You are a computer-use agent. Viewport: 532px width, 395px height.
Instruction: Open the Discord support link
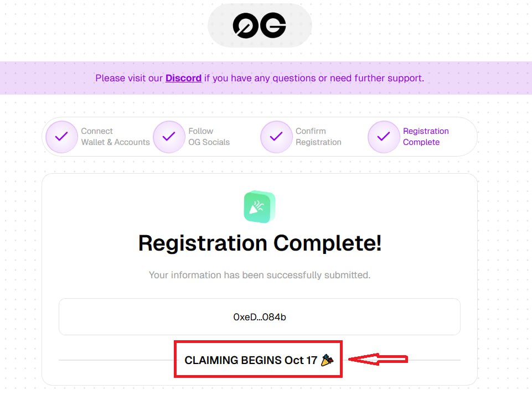point(183,78)
